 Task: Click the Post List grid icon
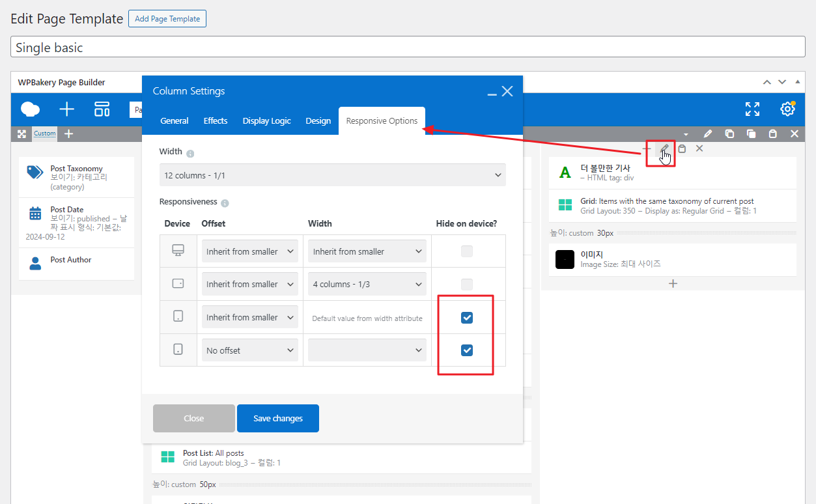pos(168,457)
